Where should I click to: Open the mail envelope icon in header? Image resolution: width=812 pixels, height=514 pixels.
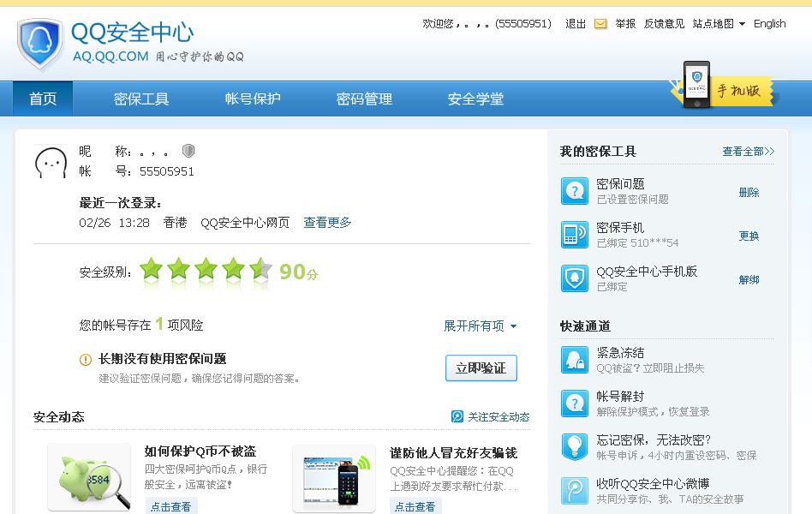coord(600,24)
